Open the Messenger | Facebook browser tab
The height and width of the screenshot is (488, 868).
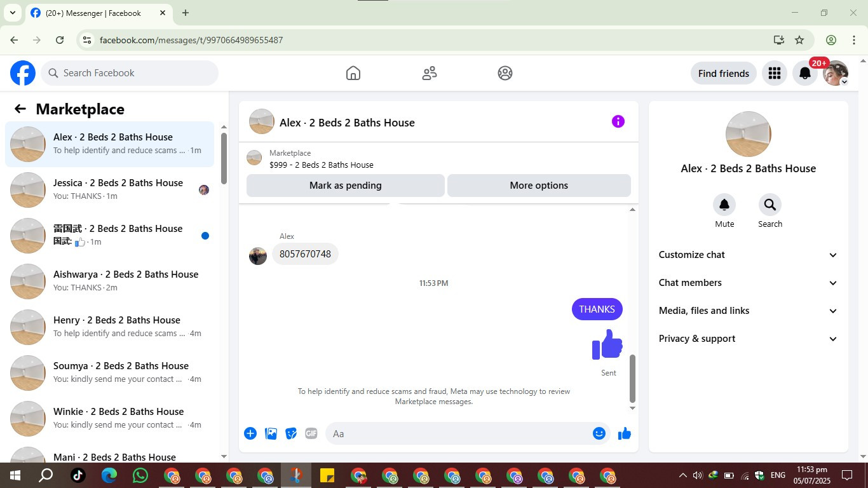pos(98,13)
